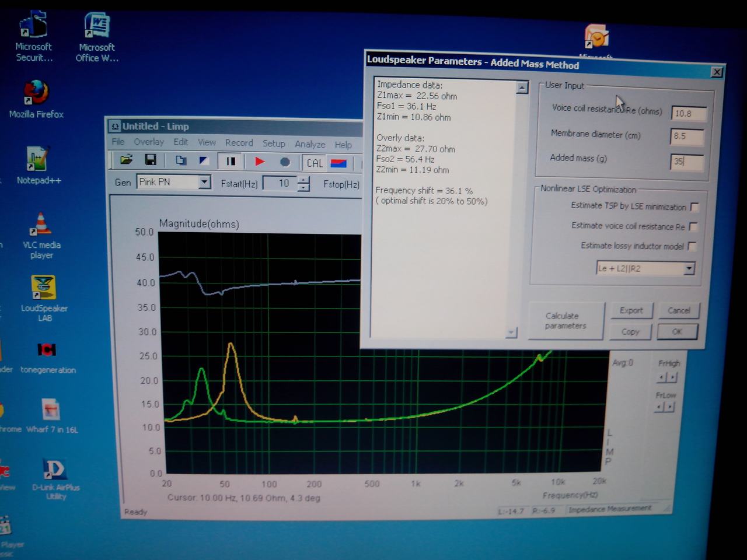Click the 'Fso1 = 36.1 Hz' result line
Viewport: 747px width, 560px height.
click(407, 107)
